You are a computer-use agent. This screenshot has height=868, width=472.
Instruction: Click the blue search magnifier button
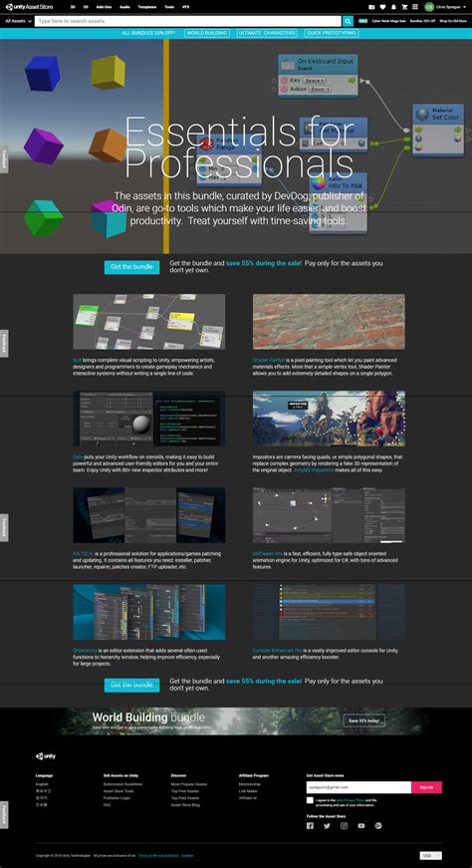point(348,21)
